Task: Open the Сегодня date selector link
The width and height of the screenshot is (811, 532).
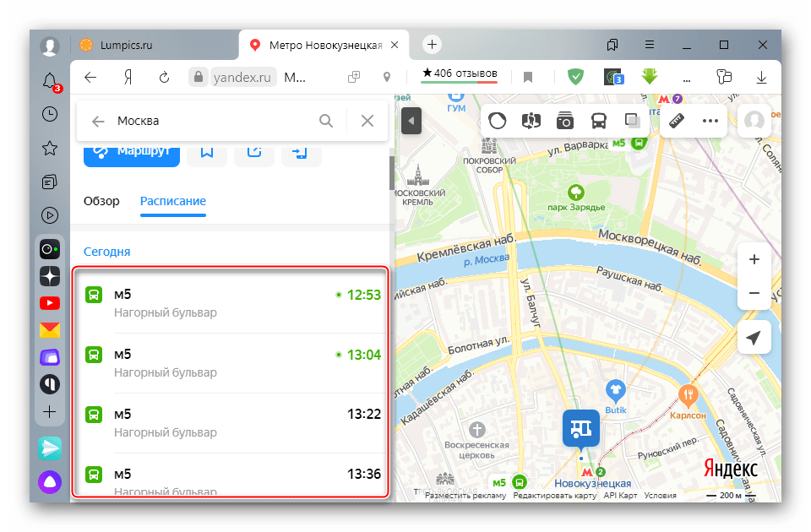Action: click(106, 252)
